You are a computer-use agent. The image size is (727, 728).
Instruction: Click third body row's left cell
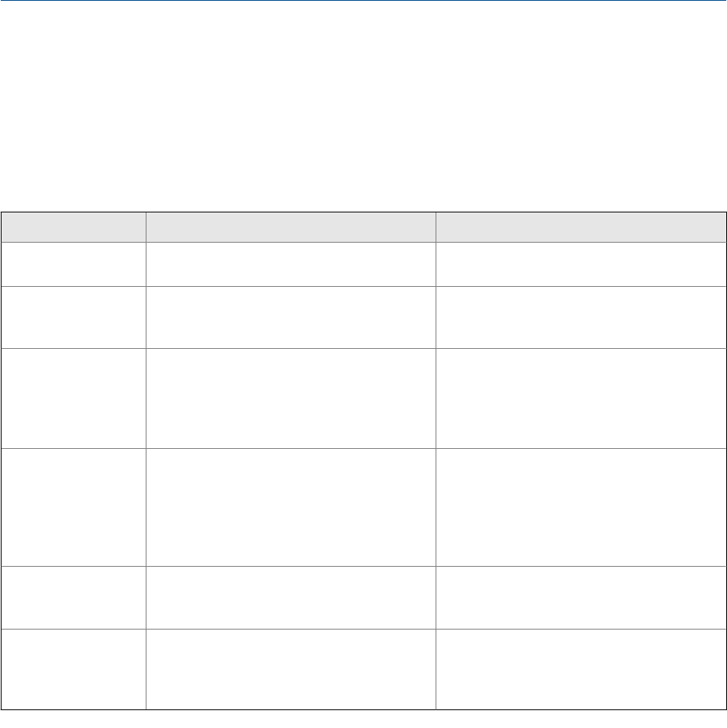point(73,398)
